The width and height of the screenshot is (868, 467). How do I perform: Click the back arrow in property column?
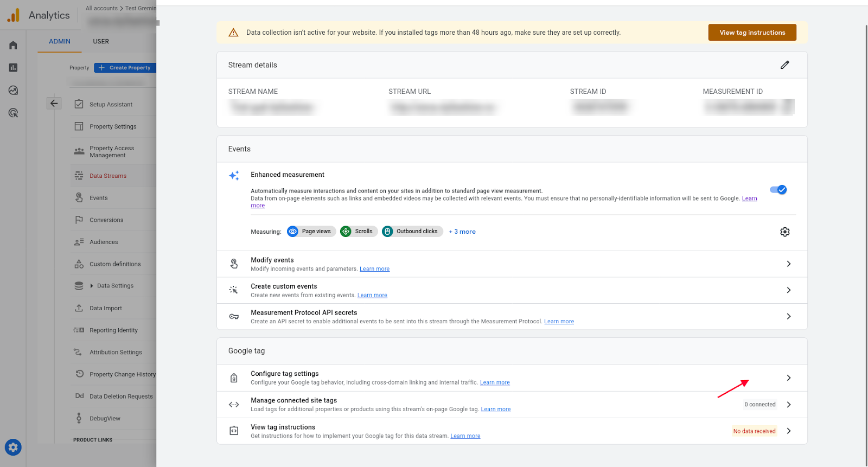point(54,103)
